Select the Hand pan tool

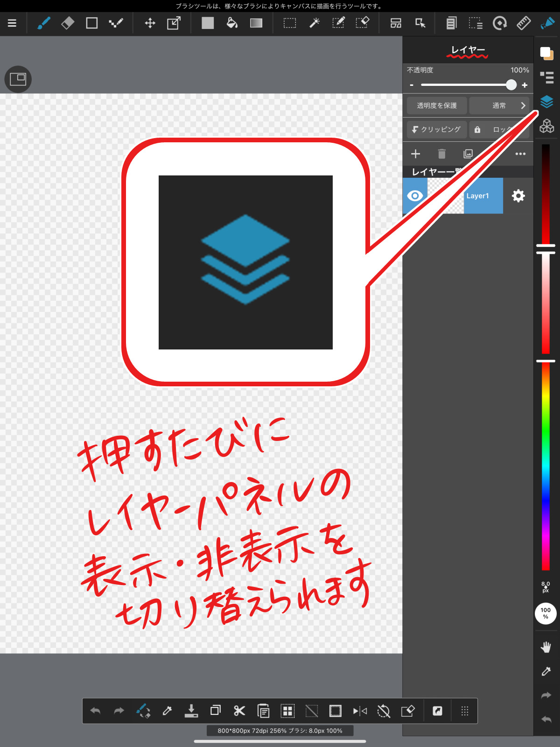tap(546, 647)
